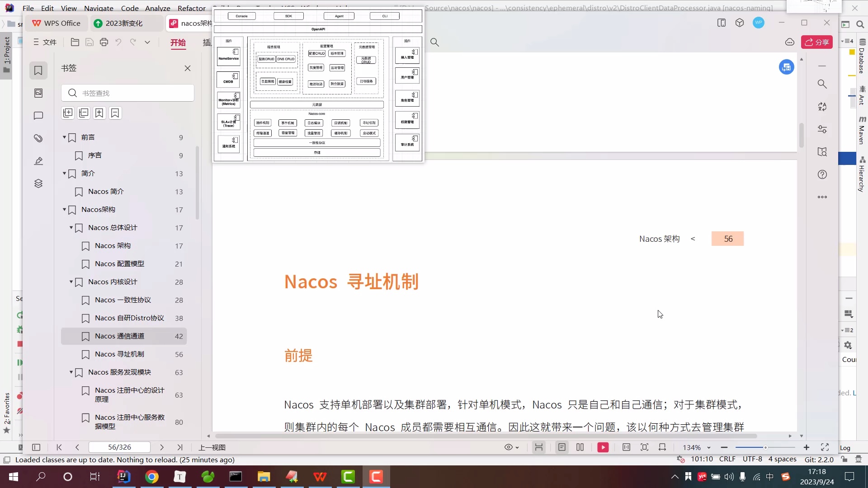Viewport: 868px width, 488px height.
Task: Select the signature pen icon in sidebar
Action: click(38, 161)
